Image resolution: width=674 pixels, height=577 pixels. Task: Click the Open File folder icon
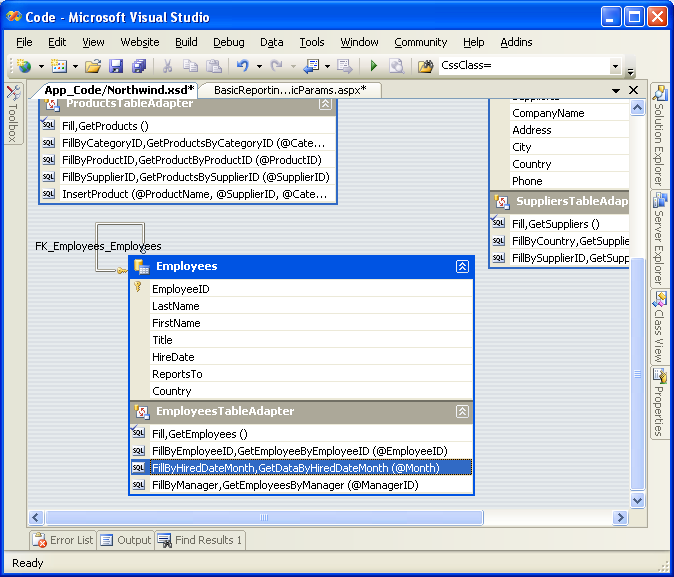pyautogui.click(x=93, y=66)
